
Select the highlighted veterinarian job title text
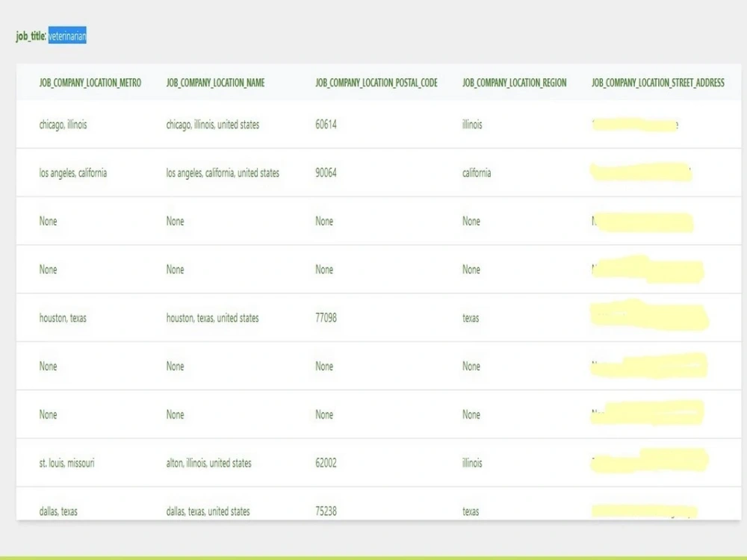click(67, 35)
